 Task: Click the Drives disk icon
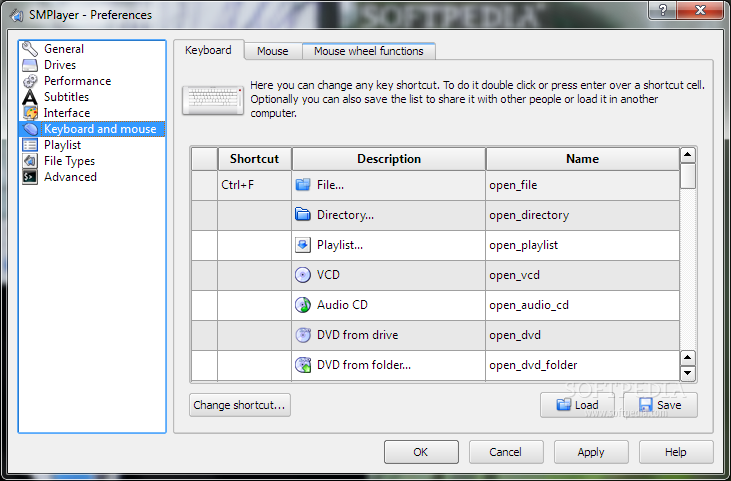pyautogui.click(x=30, y=65)
